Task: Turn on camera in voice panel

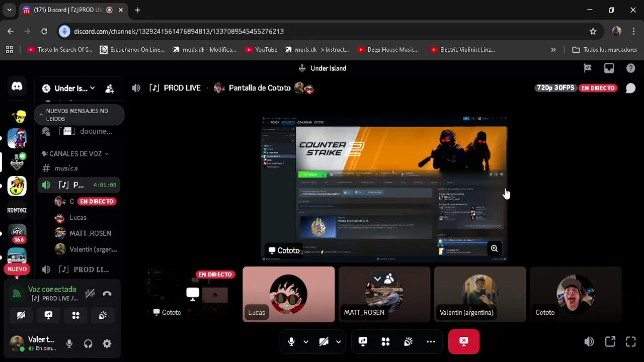Action: (x=21, y=315)
